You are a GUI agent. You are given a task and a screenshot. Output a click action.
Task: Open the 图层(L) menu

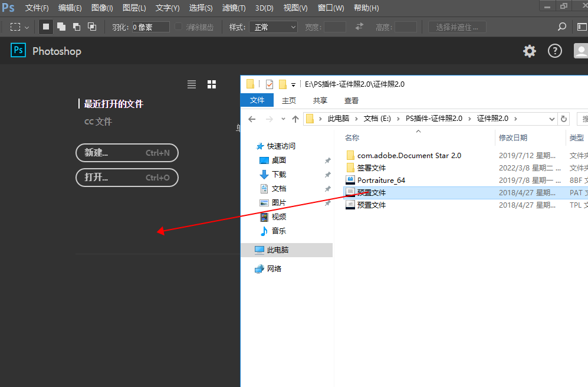click(134, 8)
